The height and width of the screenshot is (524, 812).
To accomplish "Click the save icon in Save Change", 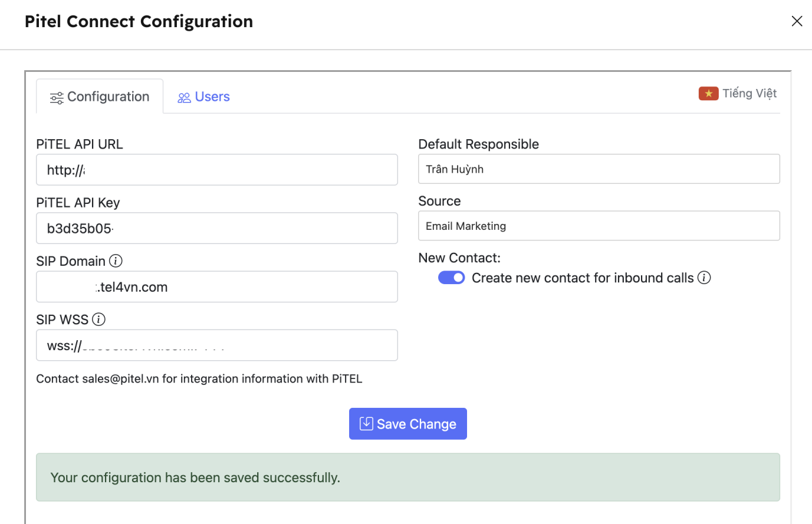I will point(366,424).
